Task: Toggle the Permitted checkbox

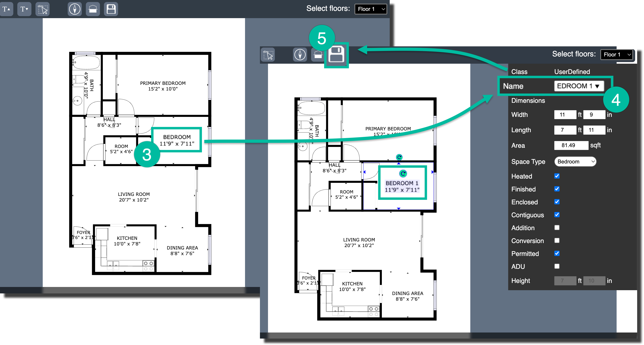Action: 557,253
